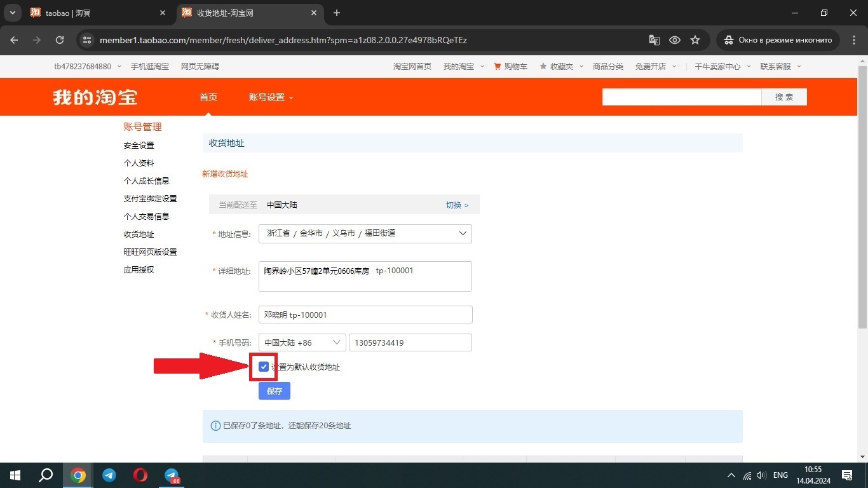Go to 淘宝网首页

pyautogui.click(x=412, y=66)
